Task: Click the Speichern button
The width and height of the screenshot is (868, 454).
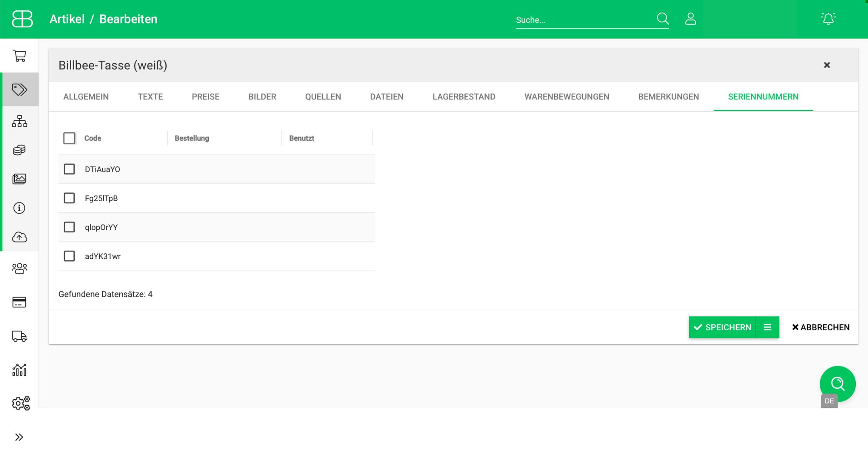Action: tap(723, 327)
